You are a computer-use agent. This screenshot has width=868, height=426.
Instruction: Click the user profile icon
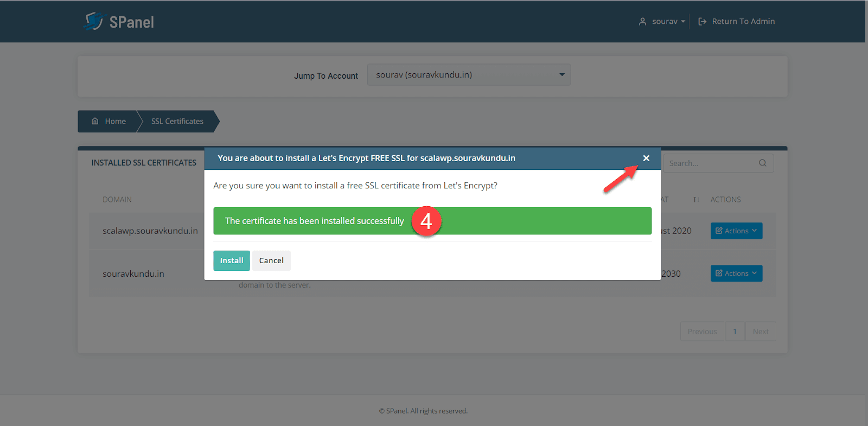point(642,22)
